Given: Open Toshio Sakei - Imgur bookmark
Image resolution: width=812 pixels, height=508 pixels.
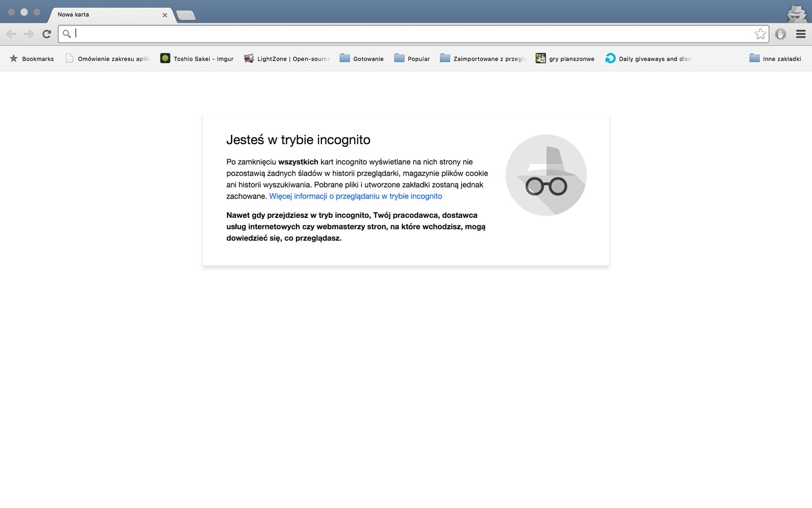Looking at the screenshot, I should click(x=197, y=59).
